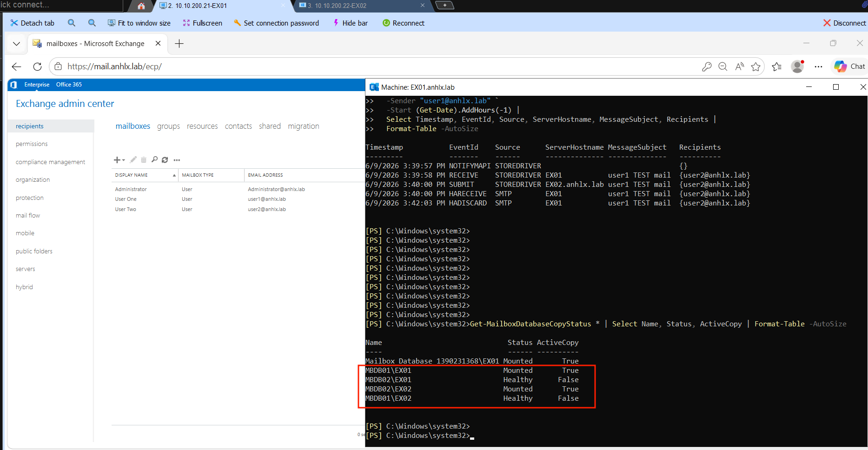Select the contacts tab
Viewport: 868px width, 450px height.
(238, 126)
